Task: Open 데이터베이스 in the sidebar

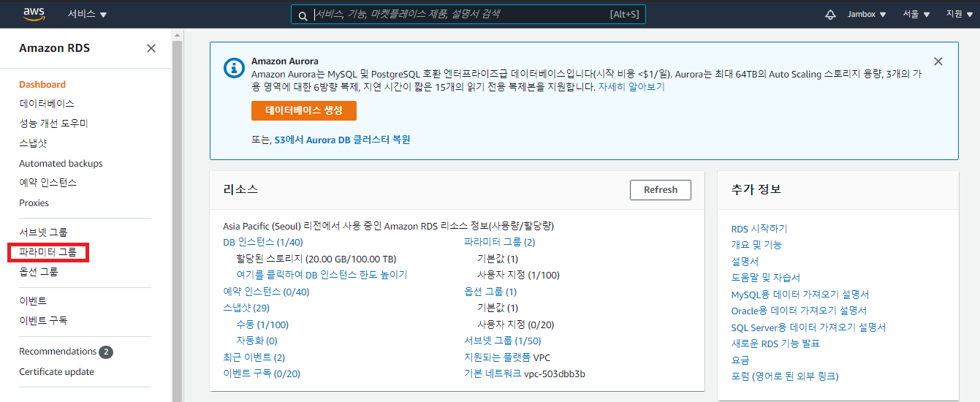Action: pyautogui.click(x=47, y=104)
